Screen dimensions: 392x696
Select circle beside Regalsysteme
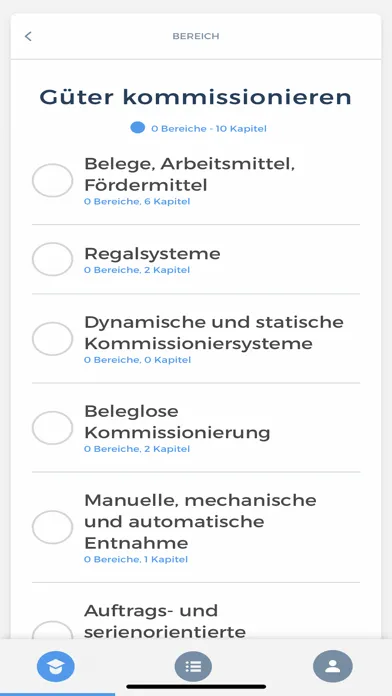point(52,259)
